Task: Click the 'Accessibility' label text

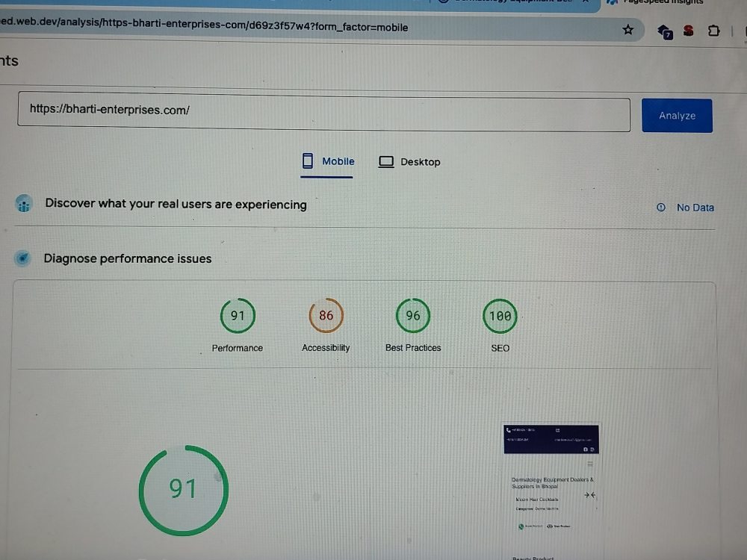Action: click(x=326, y=348)
